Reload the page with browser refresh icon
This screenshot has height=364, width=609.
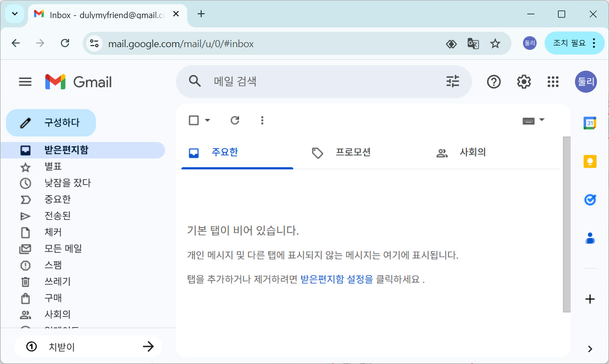[65, 43]
